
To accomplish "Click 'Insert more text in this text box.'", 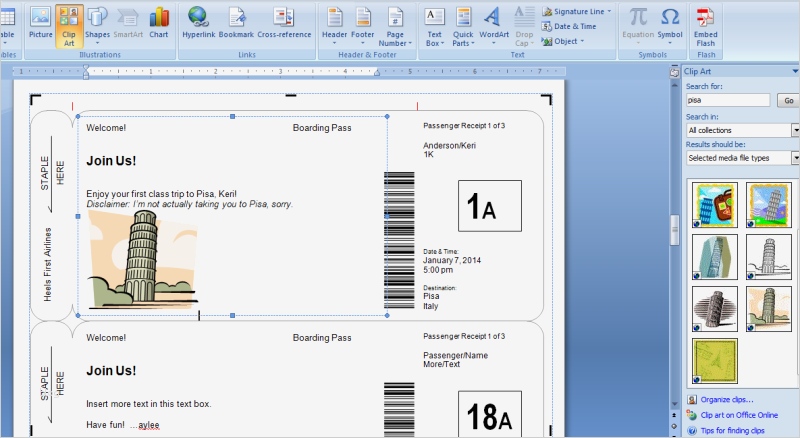I will pos(148,404).
